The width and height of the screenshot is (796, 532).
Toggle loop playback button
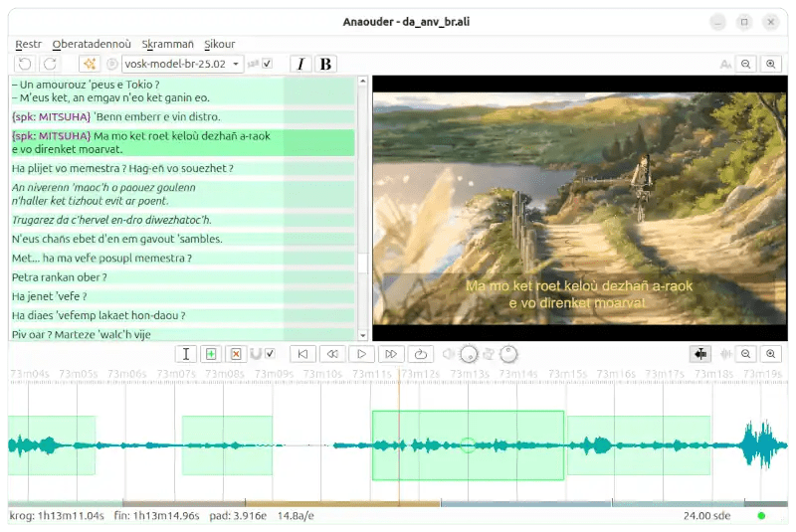[420, 354]
